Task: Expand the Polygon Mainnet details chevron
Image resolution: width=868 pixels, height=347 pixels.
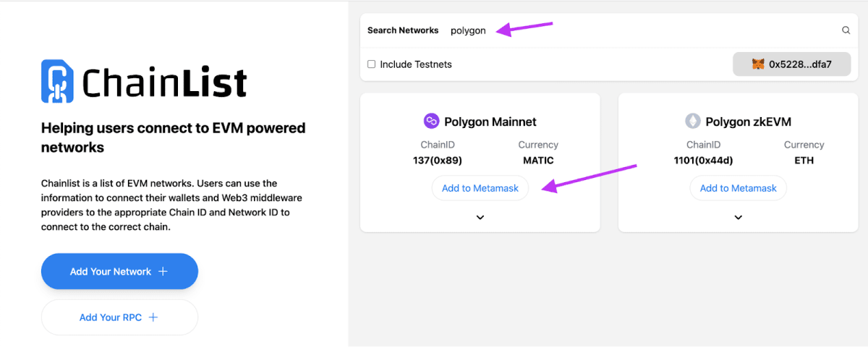Action: 480,217
